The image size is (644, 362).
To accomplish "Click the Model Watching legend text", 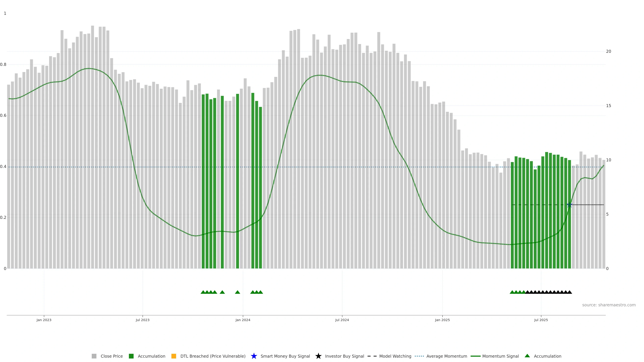I will click(x=395, y=356).
